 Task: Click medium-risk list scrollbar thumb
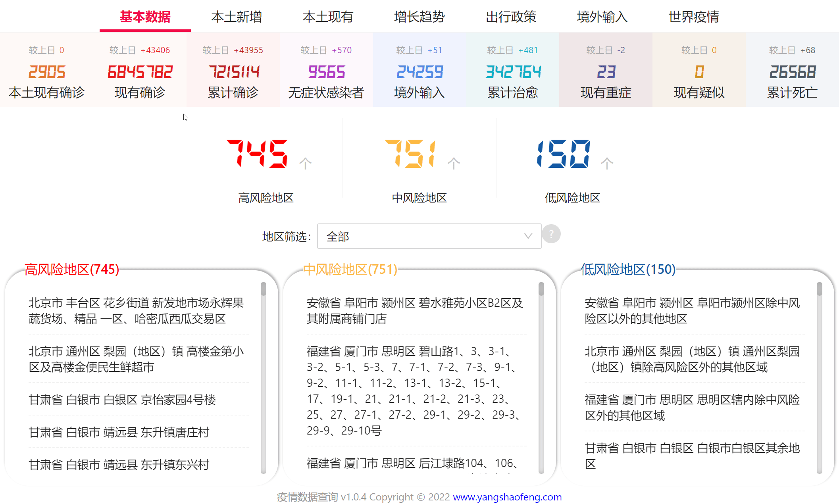click(541, 289)
